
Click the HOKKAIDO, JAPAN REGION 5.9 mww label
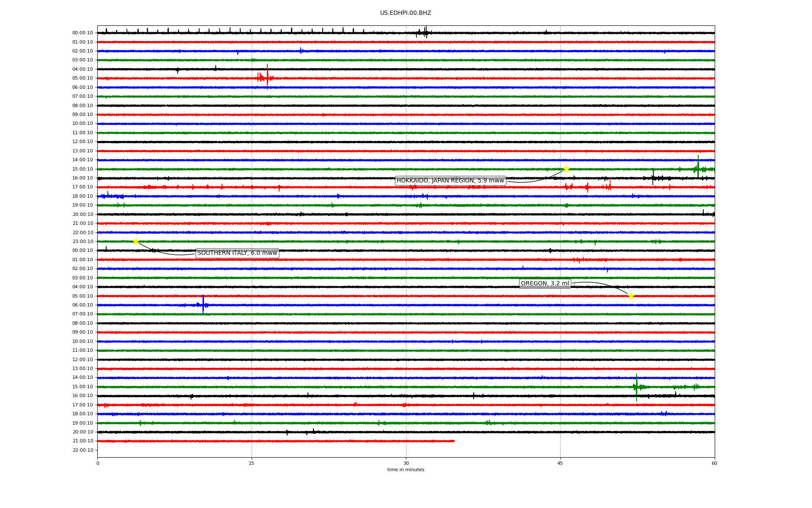[450, 181]
